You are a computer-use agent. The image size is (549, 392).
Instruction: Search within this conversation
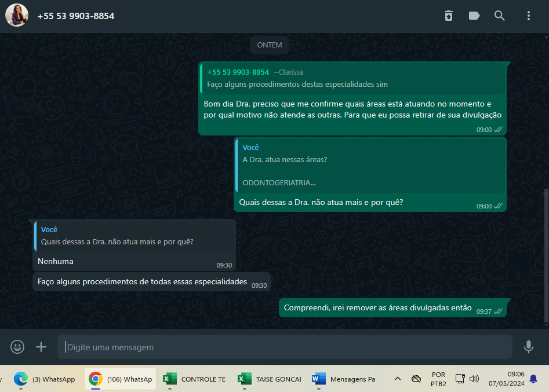[x=499, y=16]
